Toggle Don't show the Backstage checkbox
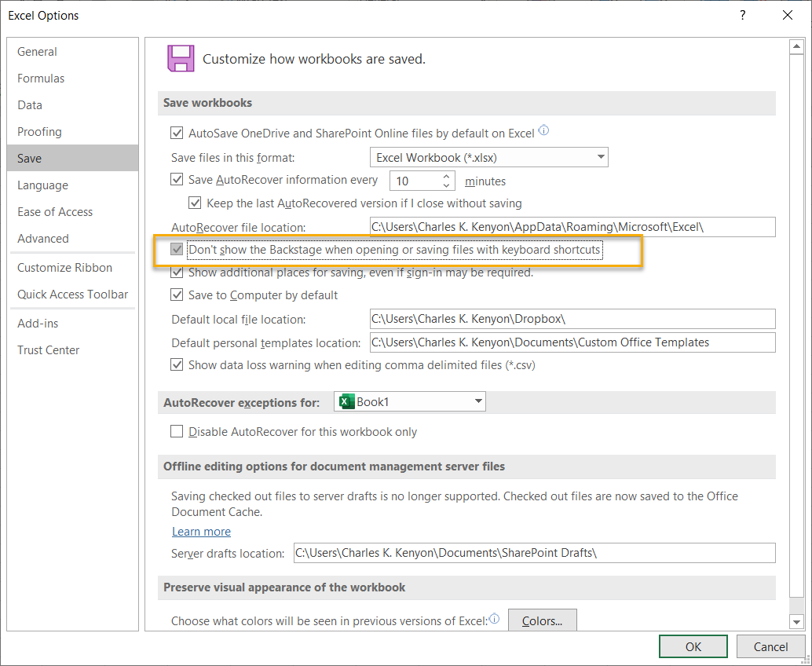 coord(177,250)
